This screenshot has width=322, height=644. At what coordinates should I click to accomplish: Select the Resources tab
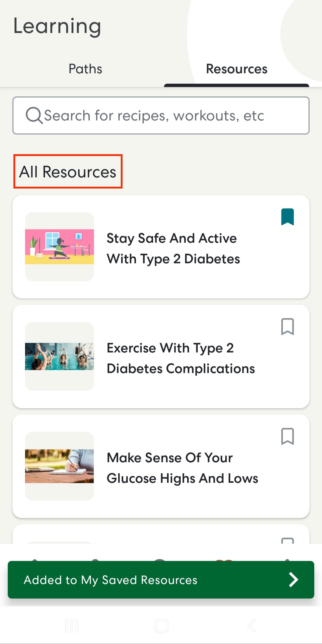237,69
